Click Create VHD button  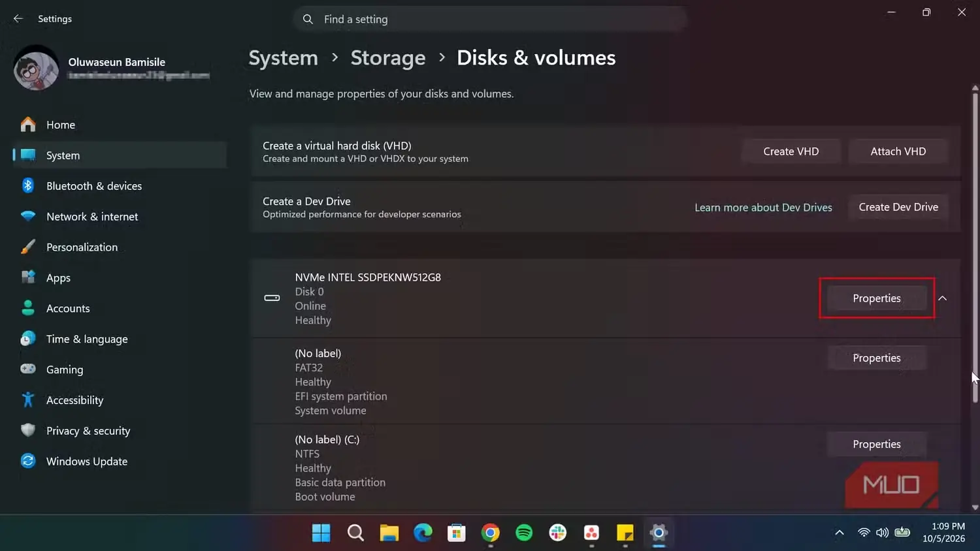(791, 151)
